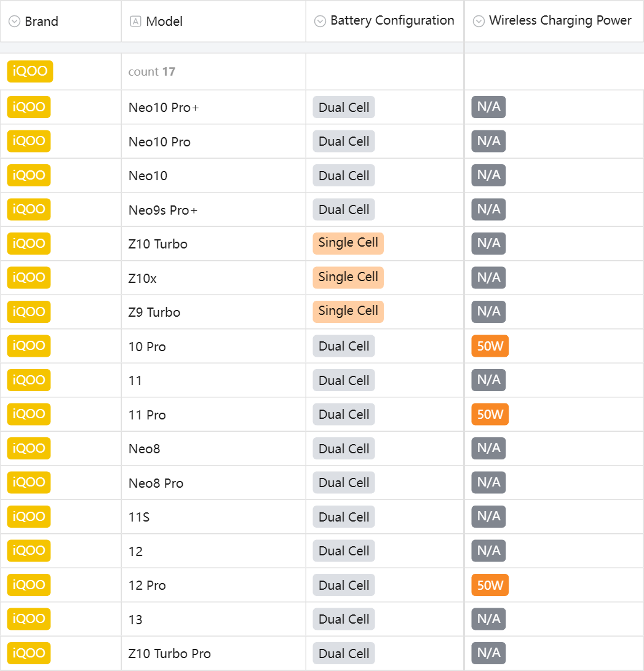Click the Dual Cell tag for Neo9s Pro+
The width and height of the screenshot is (644, 671).
(344, 209)
